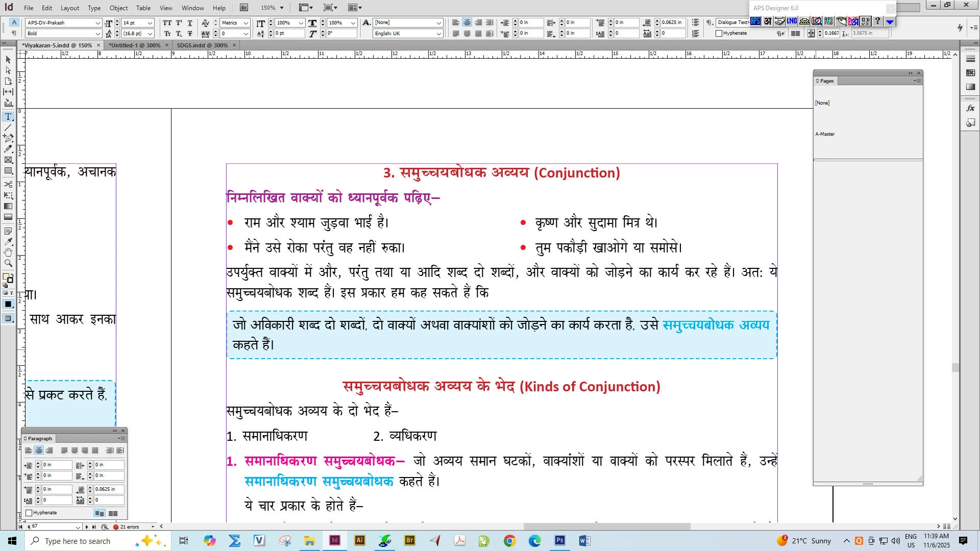This screenshot has width=980, height=551.
Task: Toggle align right in Paragraph panel
Action: coord(49,450)
